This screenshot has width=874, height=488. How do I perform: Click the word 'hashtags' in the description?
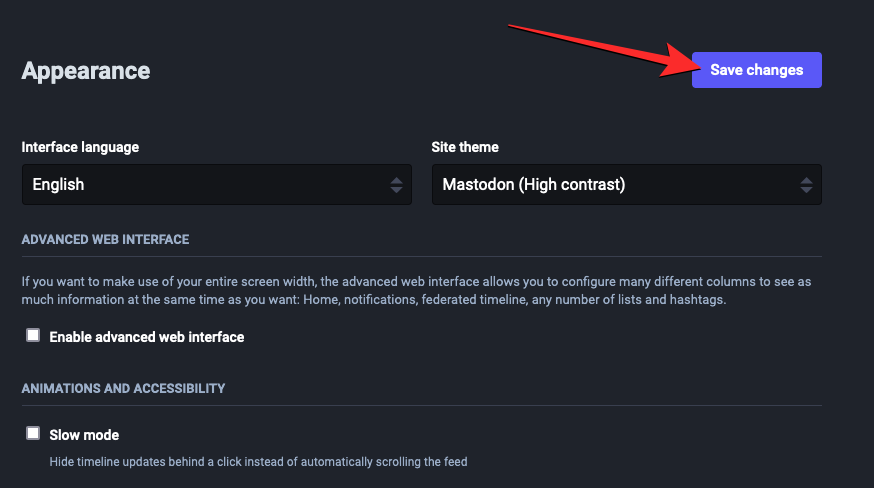pos(696,299)
